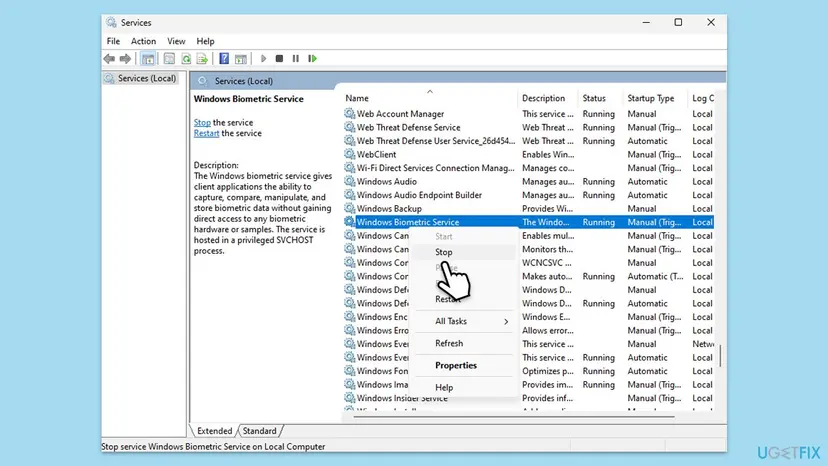The width and height of the screenshot is (828, 466).
Task: Select Wi-Fi Direct Services Connection Manager row
Action: tap(528, 168)
